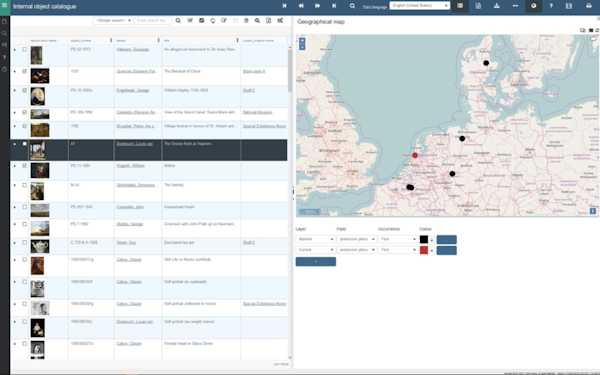This screenshot has width=600, height=375.
Task: Click the new record icon in left sidebar
Action: click(5, 21)
